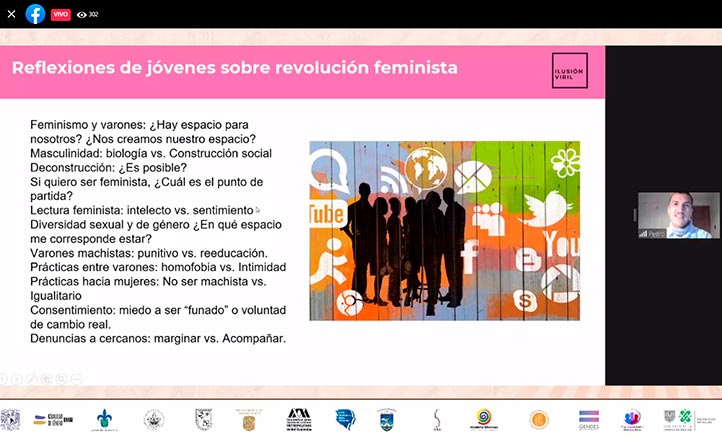This screenshot has height=437, width=722.
Task: Click the slideshow zoom magnifier icon
Action: pos(62,379)
